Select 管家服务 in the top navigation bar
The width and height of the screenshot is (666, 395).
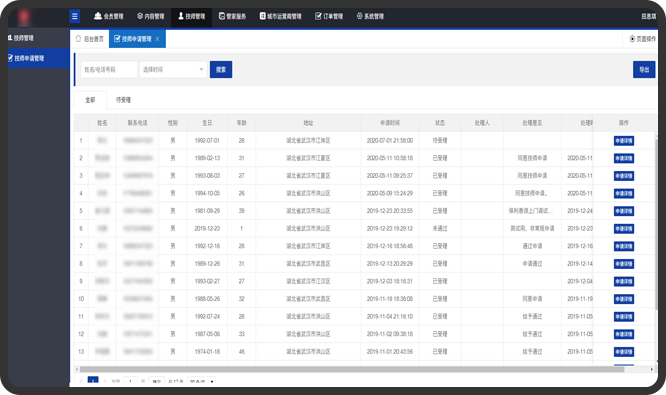tap(232, 16)
